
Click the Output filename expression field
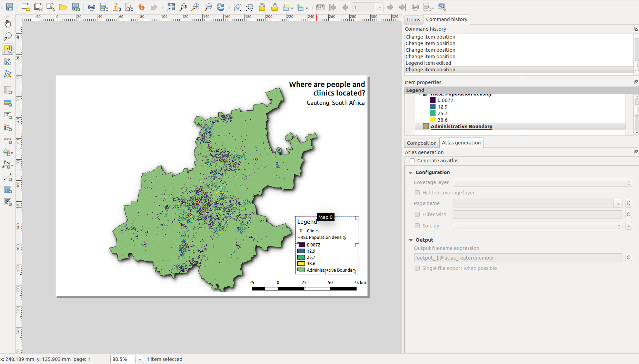pyautogui.click(x=518, y=258)
